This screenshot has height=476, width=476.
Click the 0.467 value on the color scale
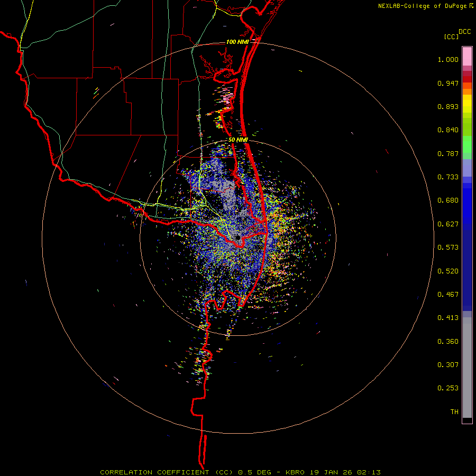point(448,295)
